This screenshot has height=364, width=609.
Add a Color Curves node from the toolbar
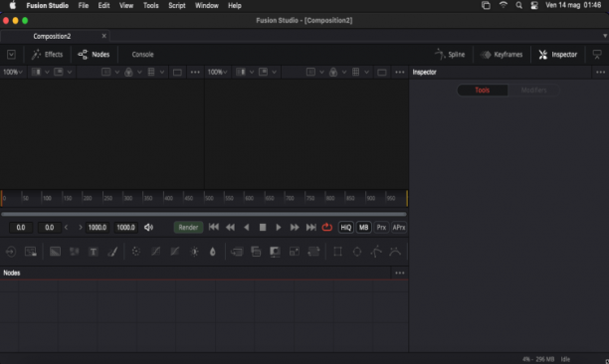pos(156,252)
